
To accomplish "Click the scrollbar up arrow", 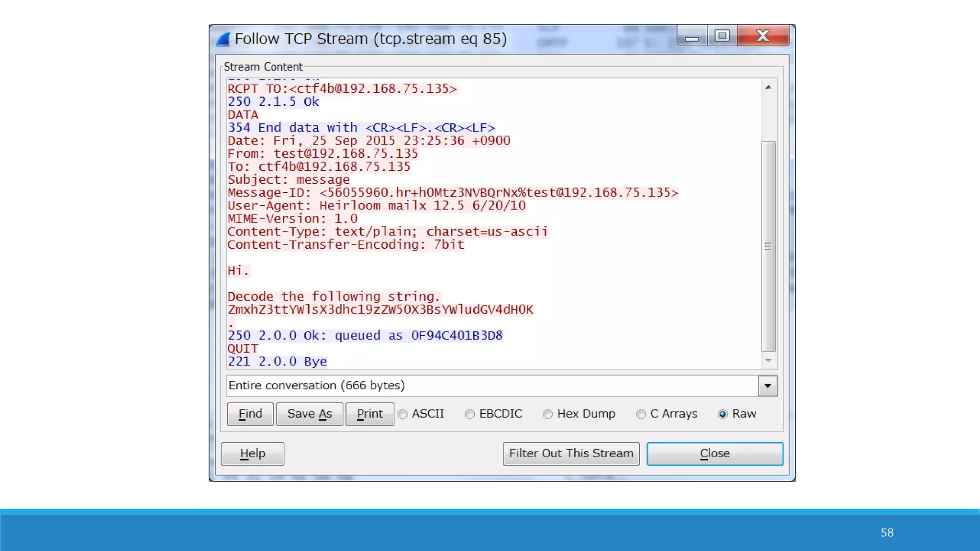I will click(x=768, y=87).
